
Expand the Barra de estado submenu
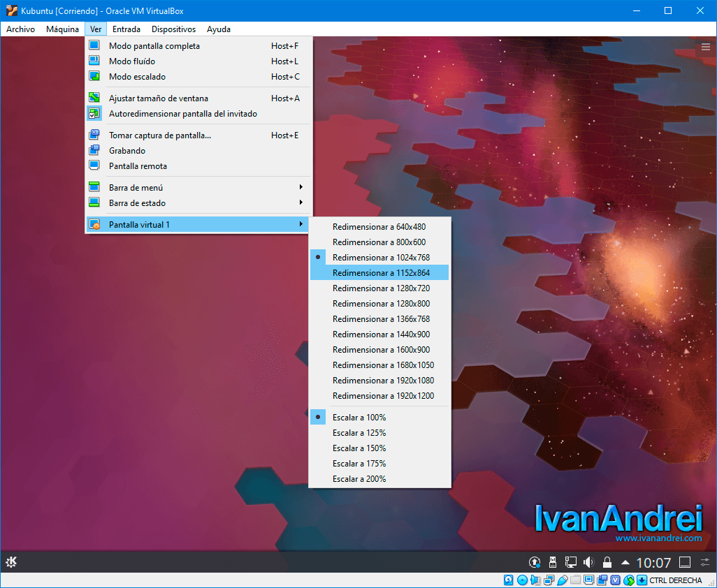(198, 203)
